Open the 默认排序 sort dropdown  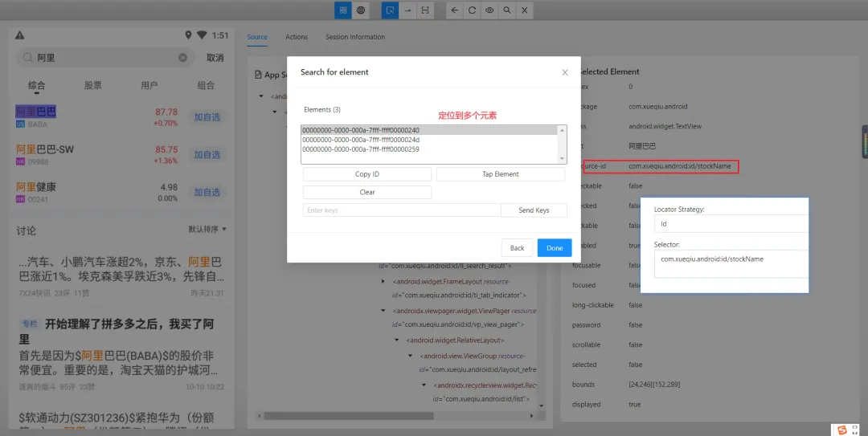pyautogui.click(x=207, y=229)
